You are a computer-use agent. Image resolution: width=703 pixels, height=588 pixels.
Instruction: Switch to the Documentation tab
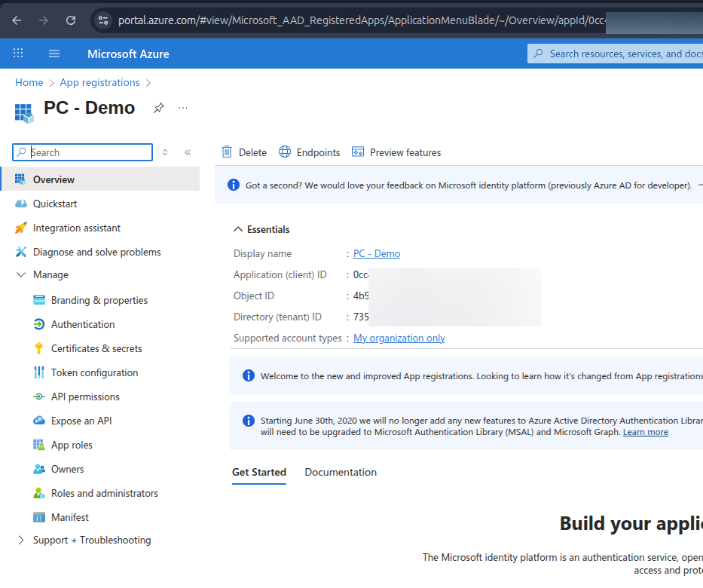click(340, 472)
